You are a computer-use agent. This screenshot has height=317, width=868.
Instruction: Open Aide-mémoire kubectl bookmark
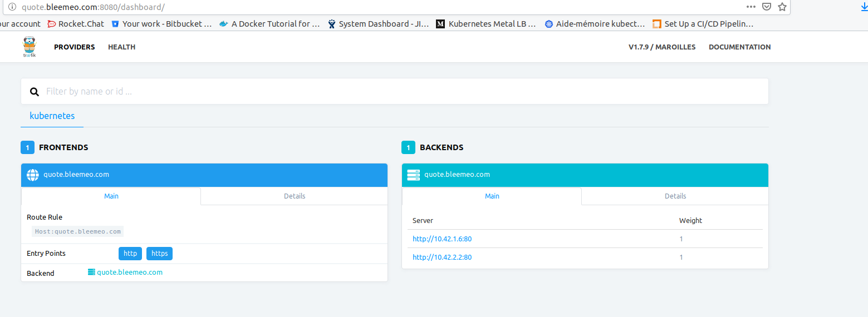(x=595, y=24)
